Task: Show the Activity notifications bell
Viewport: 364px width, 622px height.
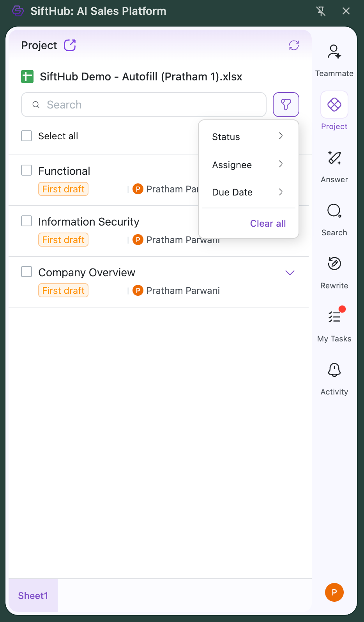Action: pyautogui.click(x=334, y=370)
